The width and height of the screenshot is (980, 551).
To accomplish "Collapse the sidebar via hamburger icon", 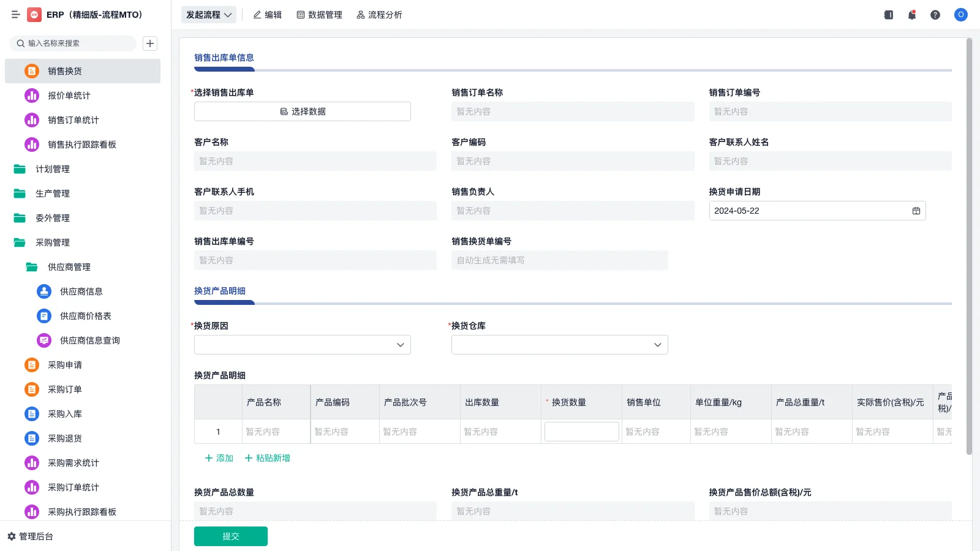I will pos(16,15).
